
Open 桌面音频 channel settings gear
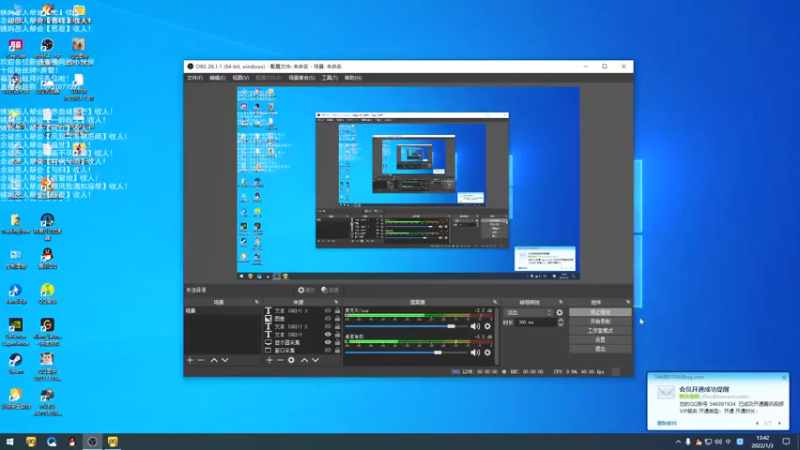point(488,353)
